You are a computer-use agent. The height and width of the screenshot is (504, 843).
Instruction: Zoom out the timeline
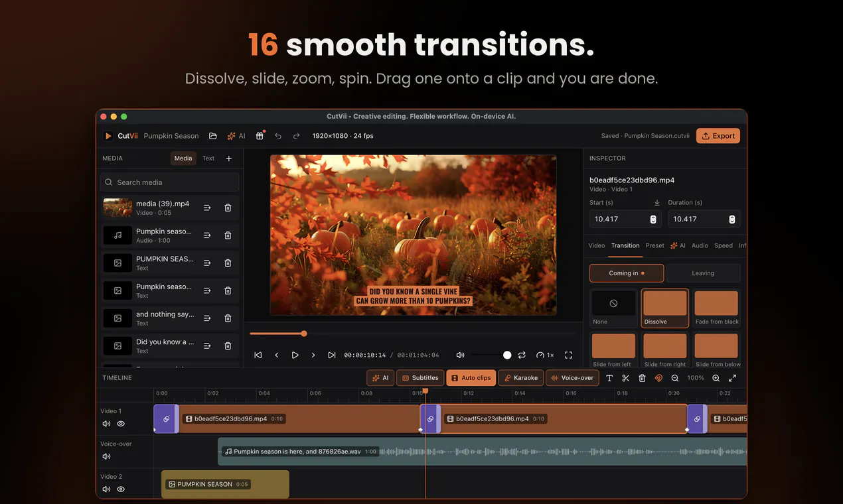pyautogui.click(x=675, y=378)
